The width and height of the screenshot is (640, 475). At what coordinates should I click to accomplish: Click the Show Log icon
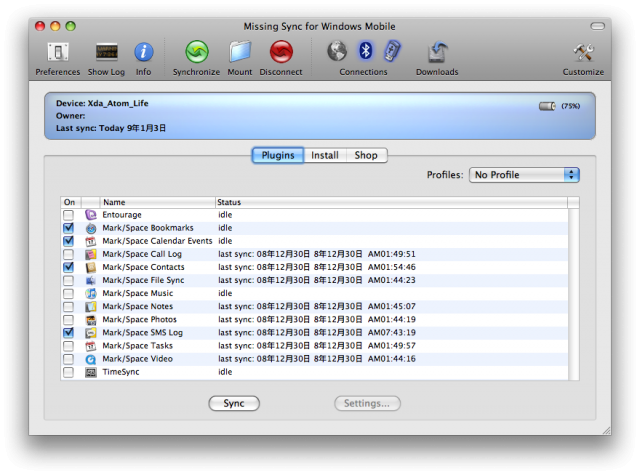click(x=107, y=52)
